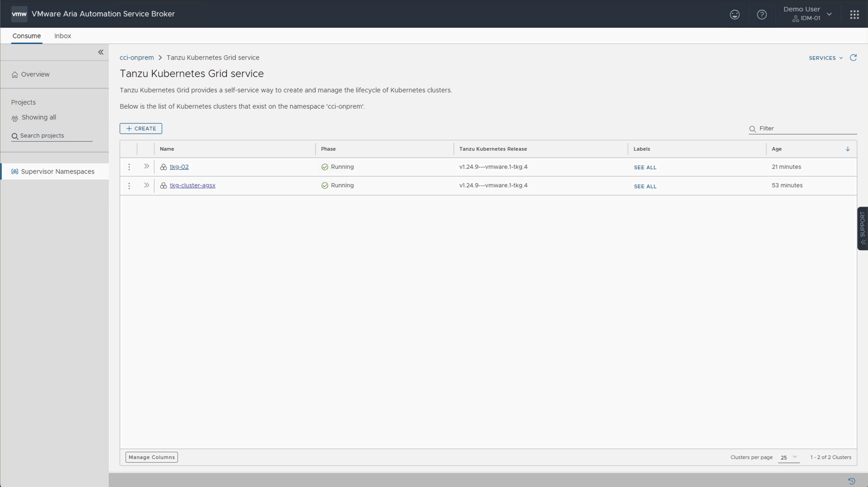This screenshot has width=868, height=487.
Task: Expand details for tkg-02 row
Action: 146,166
